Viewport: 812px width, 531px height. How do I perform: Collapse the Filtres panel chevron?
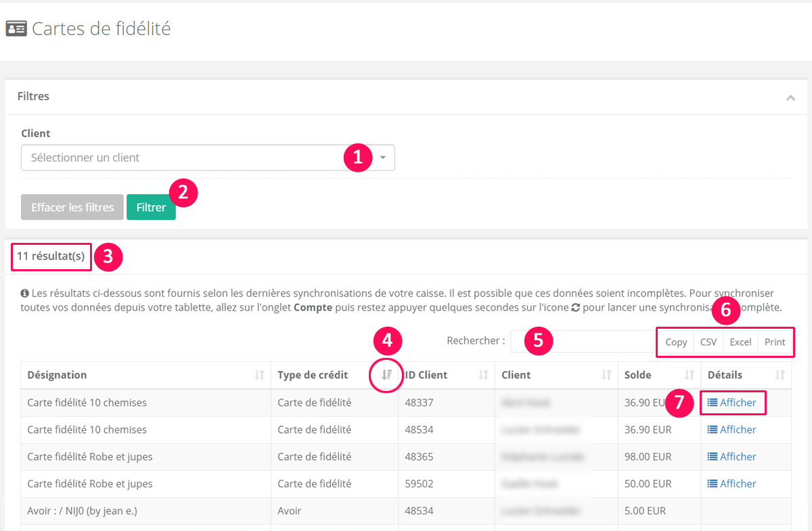coord(790,97)
